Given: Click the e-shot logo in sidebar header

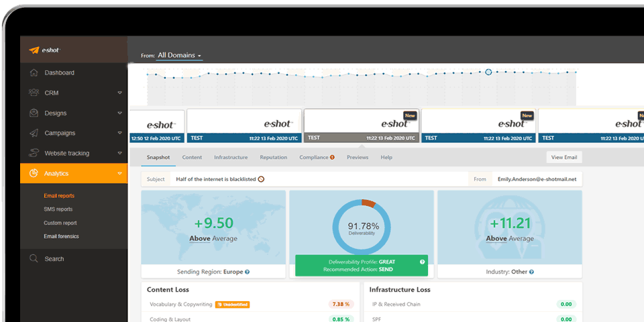Looking at the screenshot, I should [44, 50].
